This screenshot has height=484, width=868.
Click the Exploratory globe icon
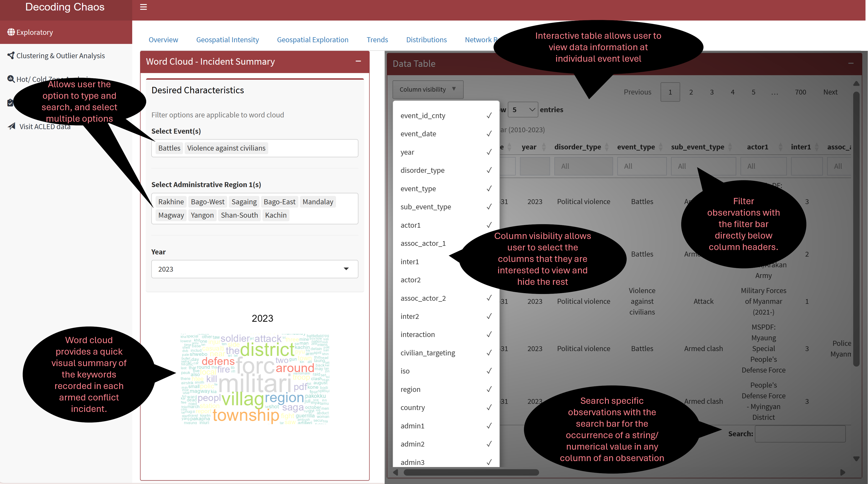pyautogui.click(x=11, y=32)
